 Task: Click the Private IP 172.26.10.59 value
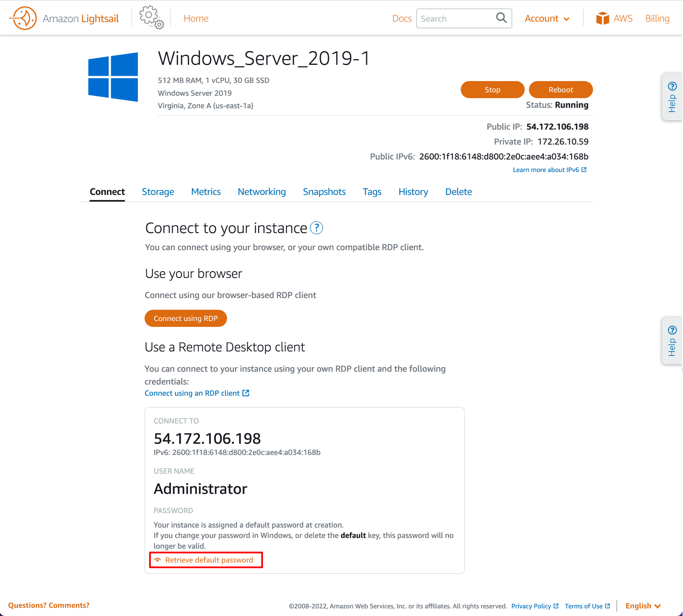(x=563, y=141)
